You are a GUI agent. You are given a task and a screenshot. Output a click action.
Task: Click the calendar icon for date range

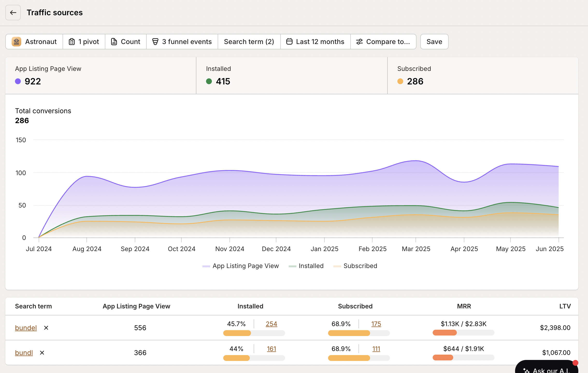[289, 42]
